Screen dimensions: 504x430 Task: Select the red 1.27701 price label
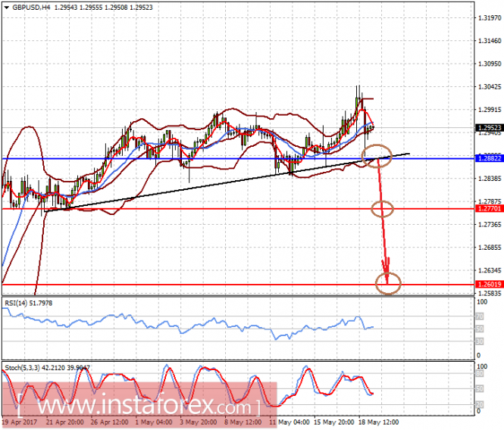[x=489, y=209]
